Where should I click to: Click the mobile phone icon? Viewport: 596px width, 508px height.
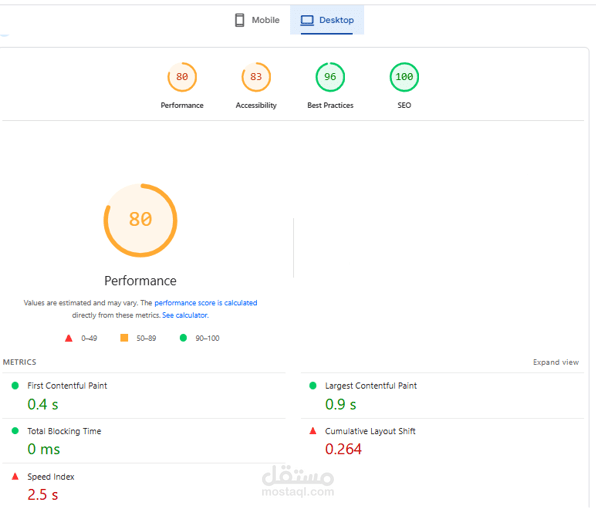pyautogui.click(x=239, y=20)
